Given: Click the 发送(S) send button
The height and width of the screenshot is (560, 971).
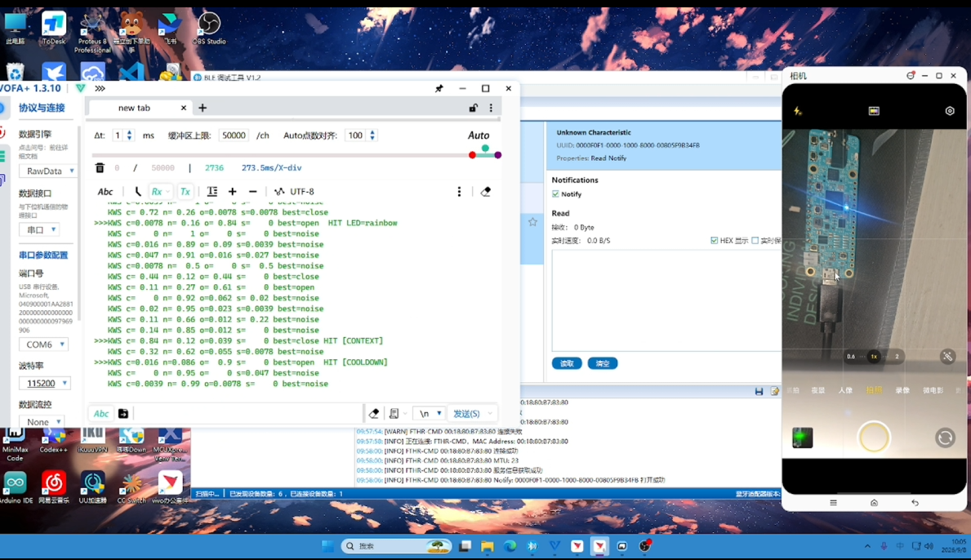Looking at the screenshot, I should (x=466, y=413).
